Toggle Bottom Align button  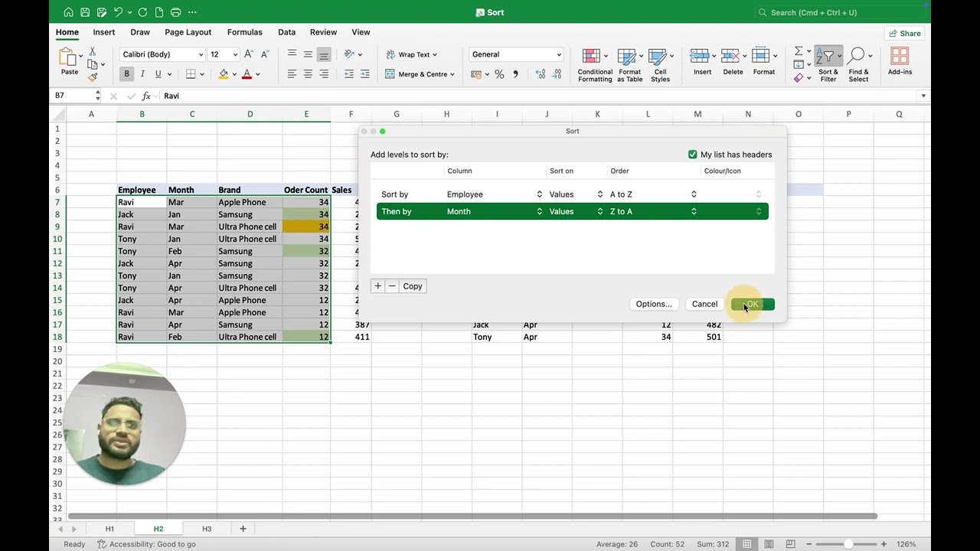(x=324, y=54)
